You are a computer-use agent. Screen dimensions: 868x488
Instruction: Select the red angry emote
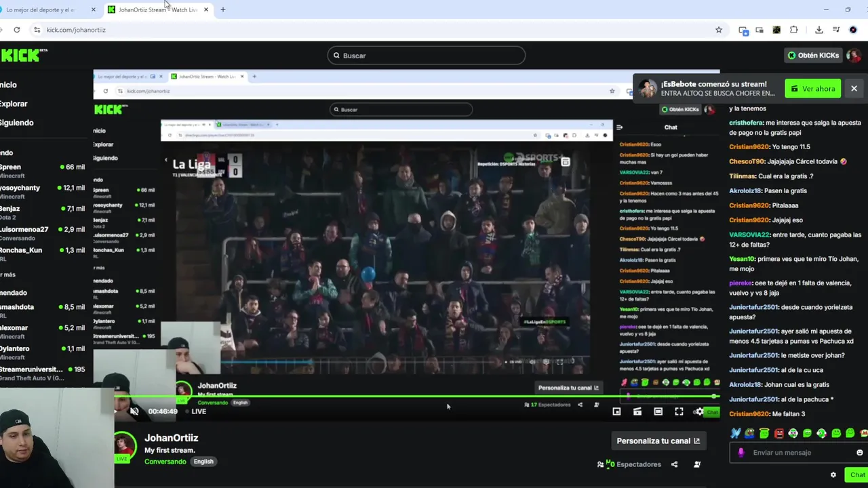pos(778,433)
